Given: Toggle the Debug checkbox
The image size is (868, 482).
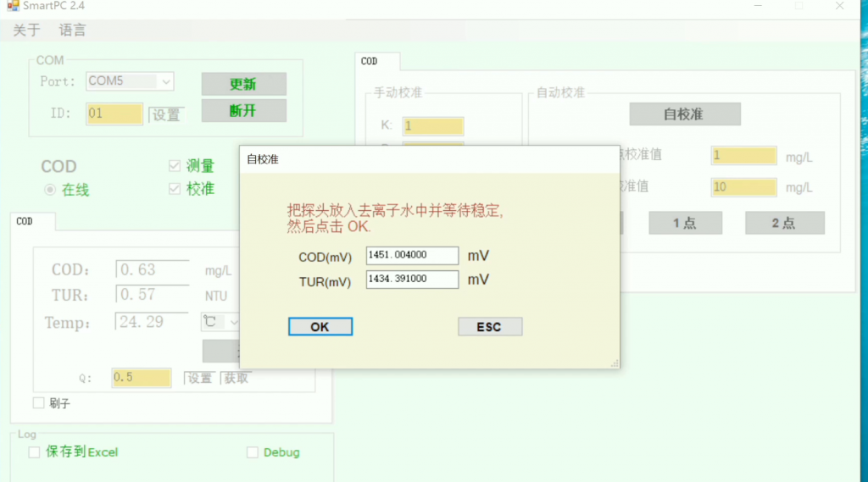Looking at the screenshot, I should 253,452.
